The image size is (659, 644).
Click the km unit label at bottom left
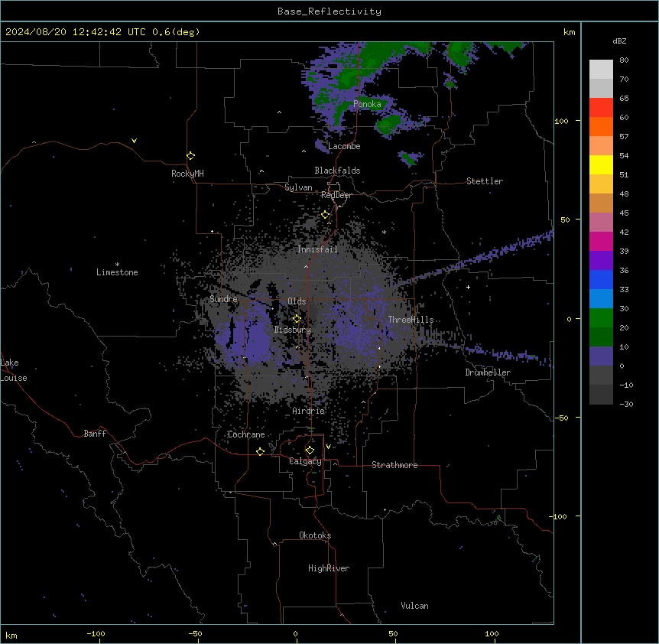pyautogui.click(x=11, y=635)
